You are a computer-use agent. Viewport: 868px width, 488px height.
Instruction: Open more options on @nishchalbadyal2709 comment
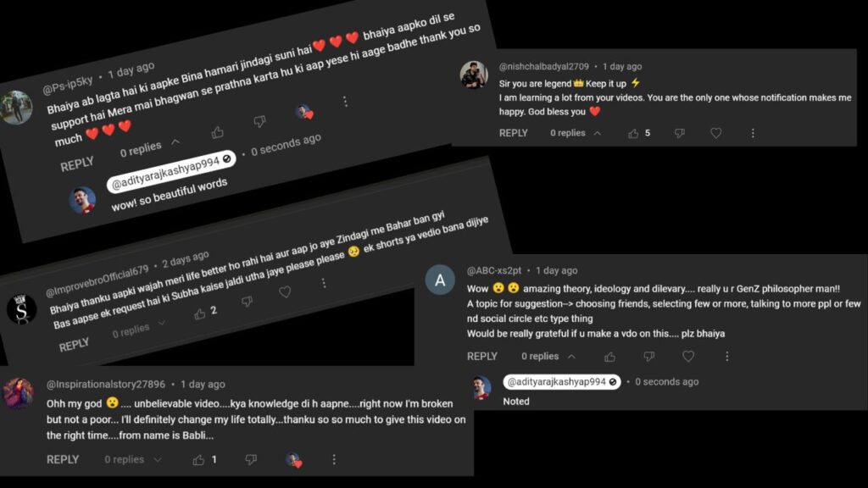(x=753, y=133)
